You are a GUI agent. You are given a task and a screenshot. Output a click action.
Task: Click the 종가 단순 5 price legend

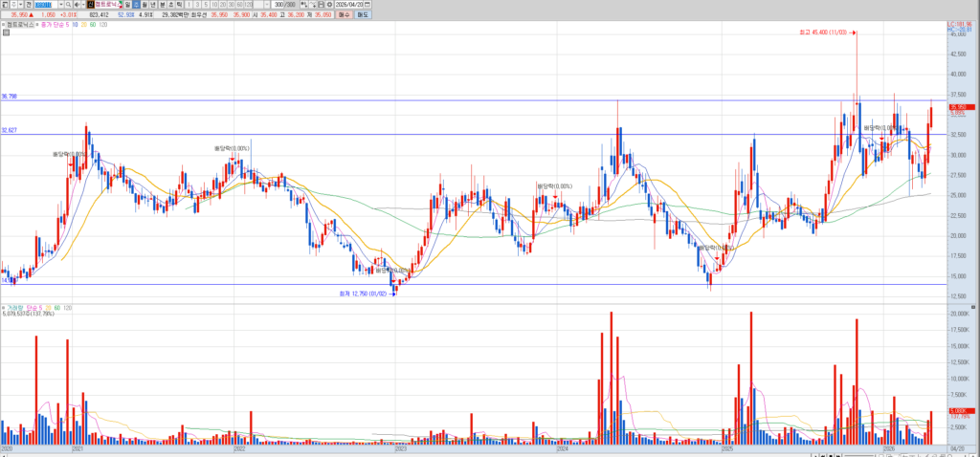coord(55,24)
